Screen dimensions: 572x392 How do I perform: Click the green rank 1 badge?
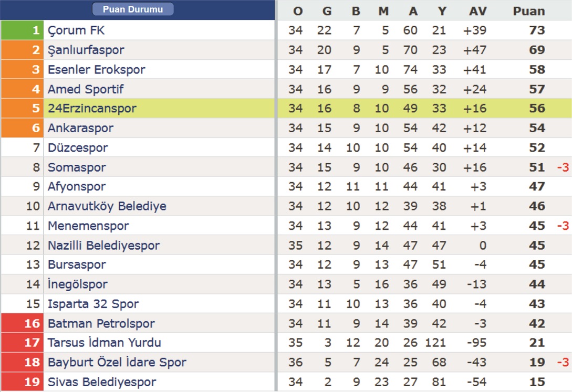[x=22, y=30]
